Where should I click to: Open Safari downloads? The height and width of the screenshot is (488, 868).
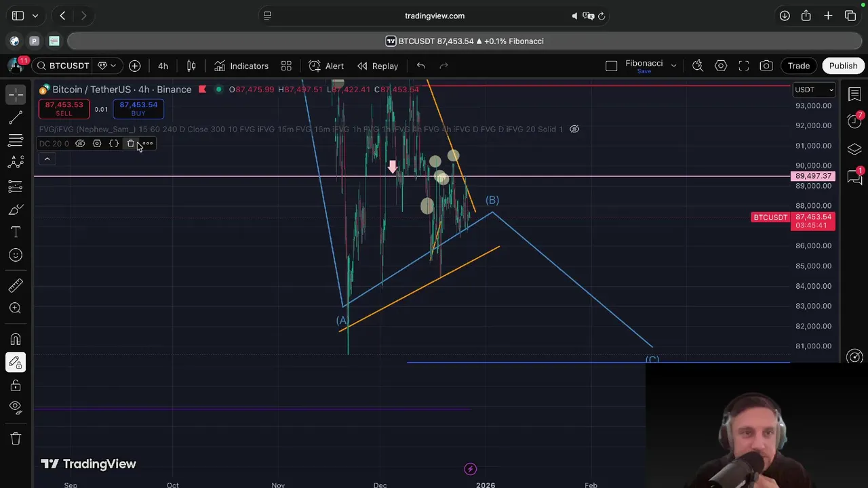pos(785,16)
